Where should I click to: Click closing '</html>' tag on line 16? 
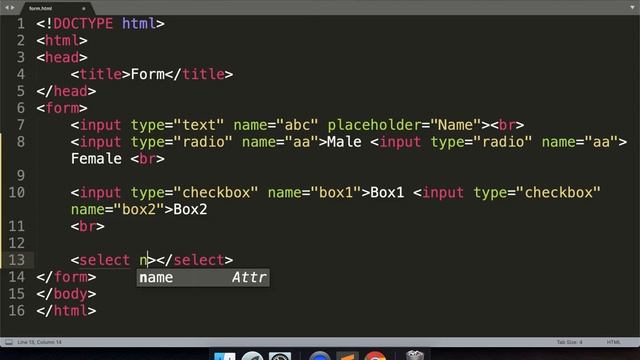[66, 311]
